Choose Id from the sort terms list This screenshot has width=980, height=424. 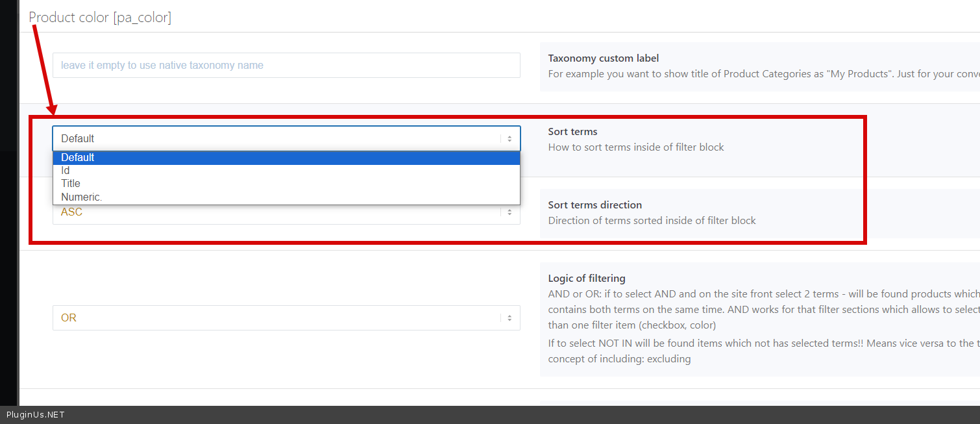point(286,171)
